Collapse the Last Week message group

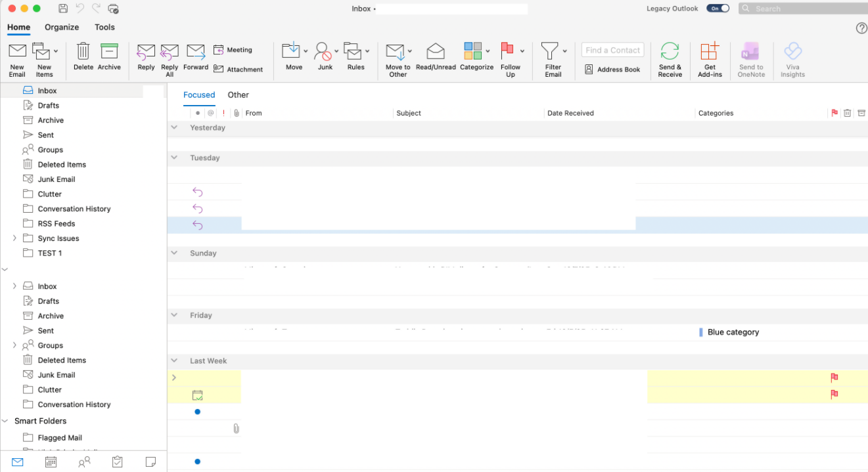(x=174, y=360)
